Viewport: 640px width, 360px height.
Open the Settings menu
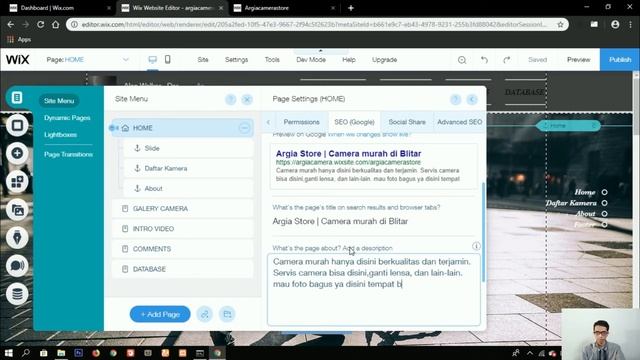[x=236, y=60]
